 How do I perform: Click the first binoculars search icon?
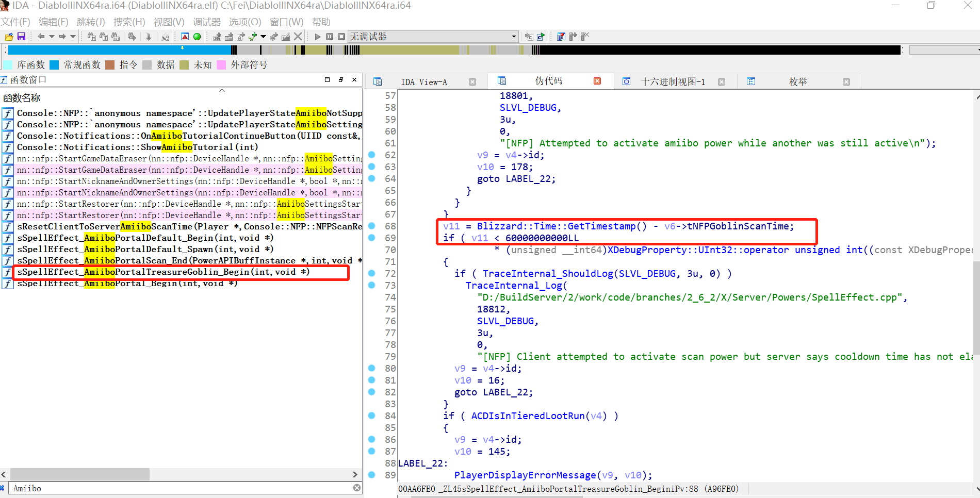92,37
